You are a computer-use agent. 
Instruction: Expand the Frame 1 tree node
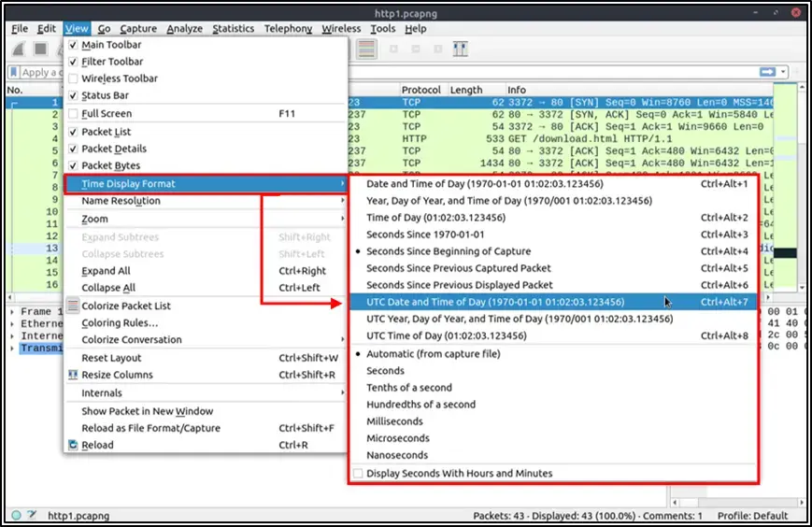pyautogui.click(x=12, y=312)
